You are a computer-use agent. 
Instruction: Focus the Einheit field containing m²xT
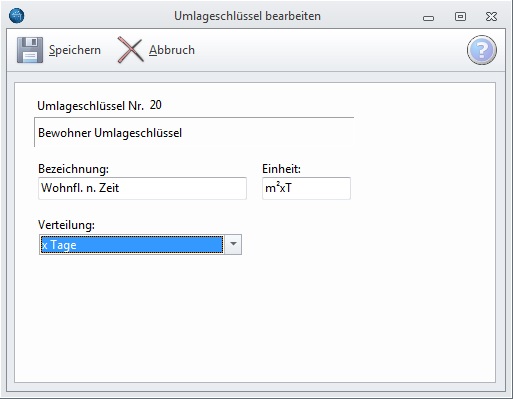click(x=306, y=188)
